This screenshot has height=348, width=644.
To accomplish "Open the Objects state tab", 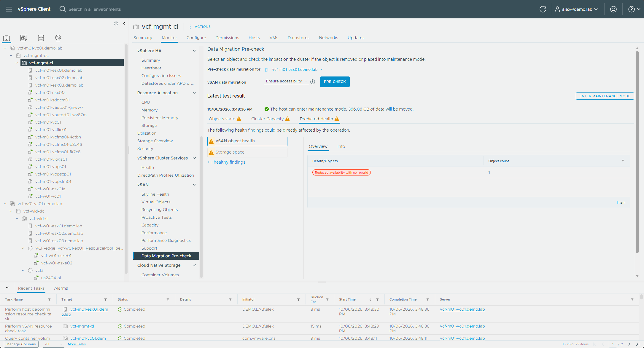I will (225, 119).
